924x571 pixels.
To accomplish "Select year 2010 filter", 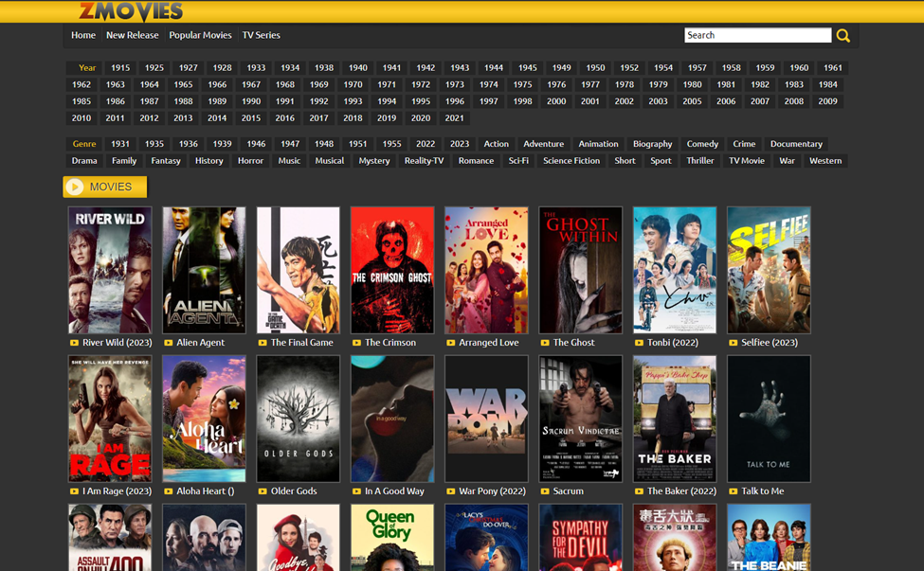I will (x=82, y=118).
